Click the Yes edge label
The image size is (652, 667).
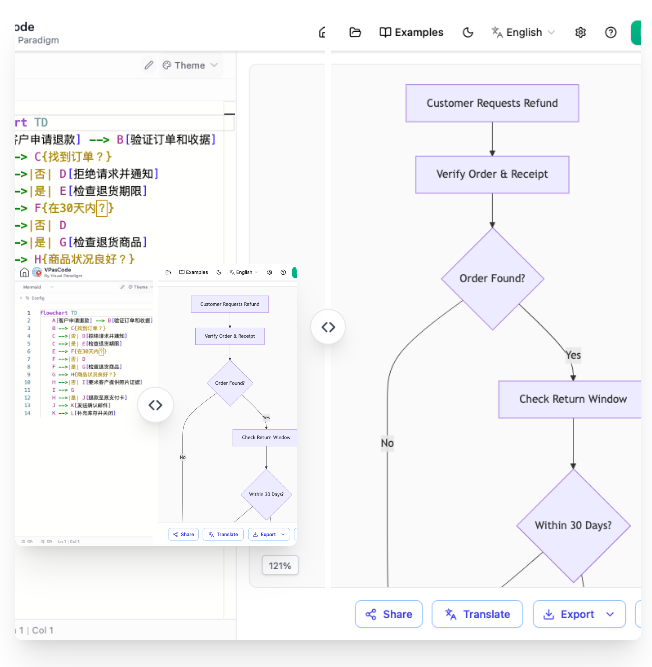click(573, 355)
